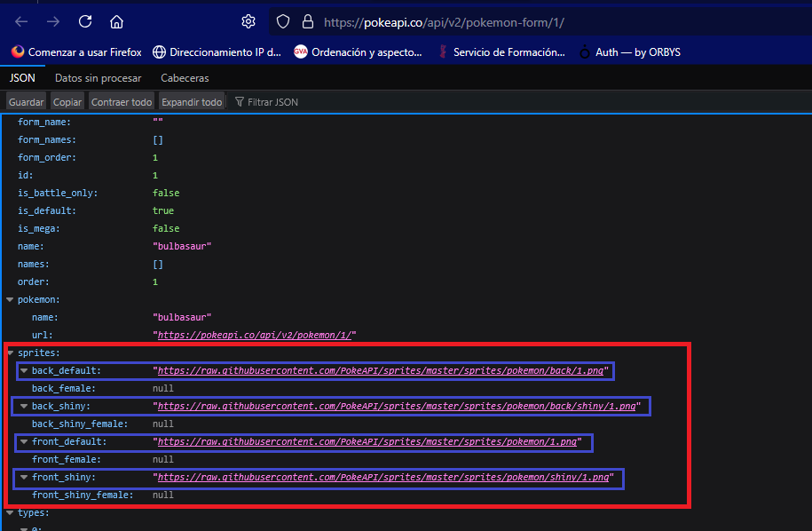Select the form_names key label
Image resolution: width=812 pixels, height=531 pixels.
(47, 140)
